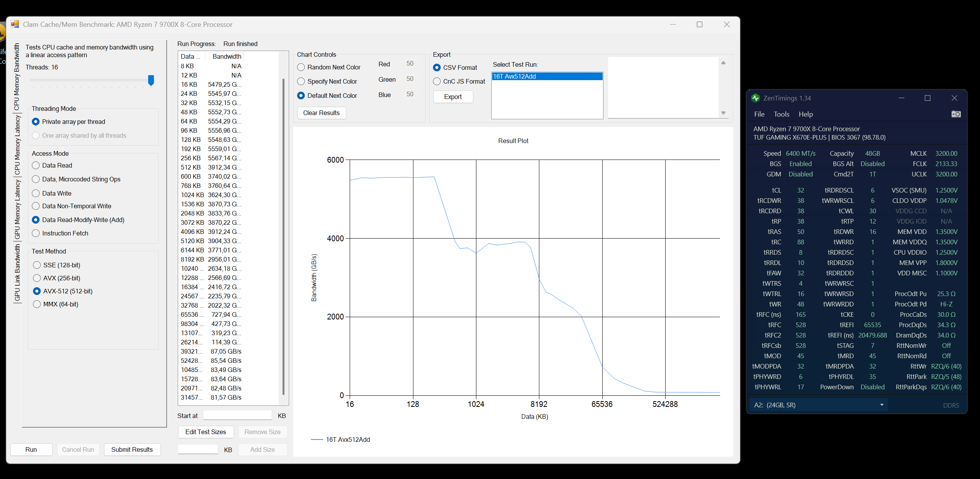Expand the A2 memory module dropdown
This screenshot has width=980, height=479.
pos(881,405)
